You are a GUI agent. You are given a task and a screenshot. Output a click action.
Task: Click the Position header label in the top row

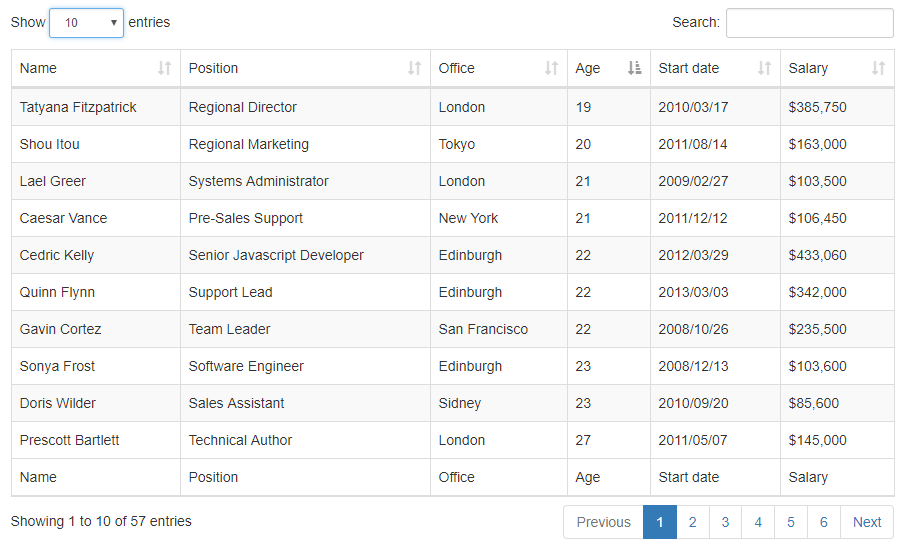pyautogui.click(x=213, y=68)
